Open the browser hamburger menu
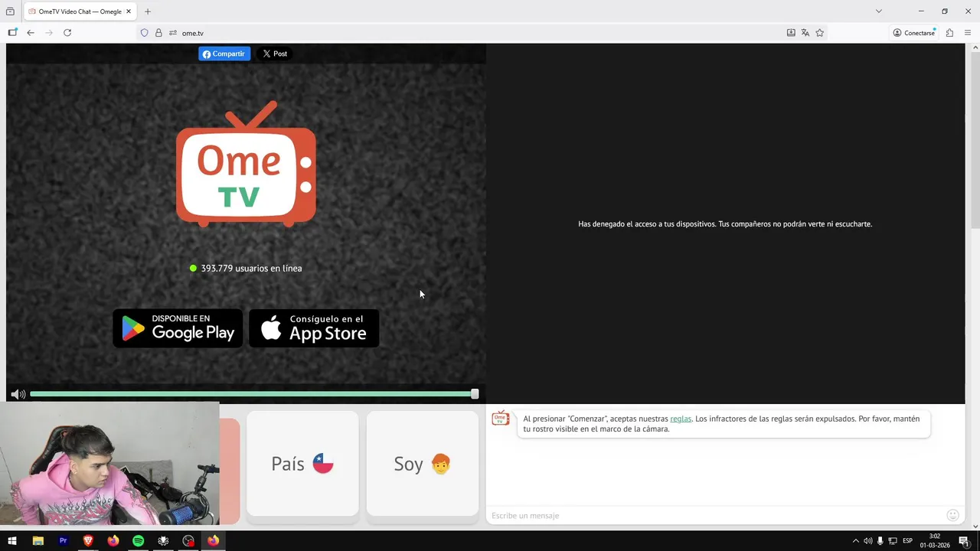The width and height of the screenshot is (980, 551). pyautogui.click(x=968, y=33)
